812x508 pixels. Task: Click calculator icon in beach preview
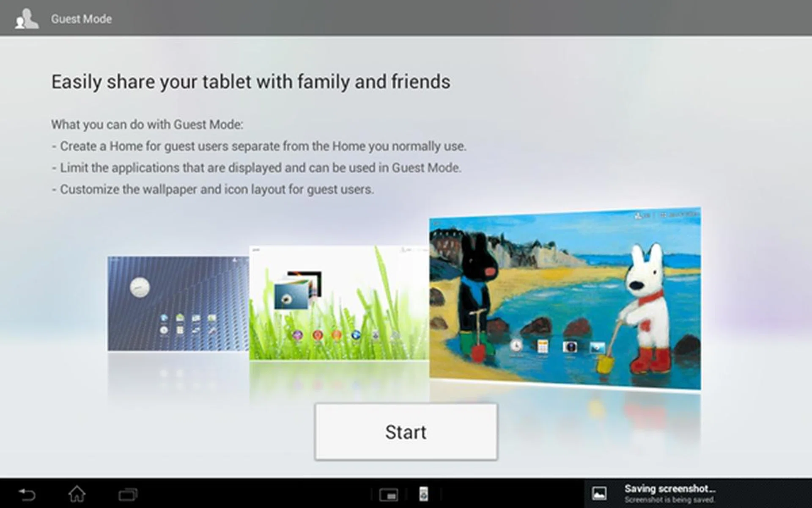[543, 346]
